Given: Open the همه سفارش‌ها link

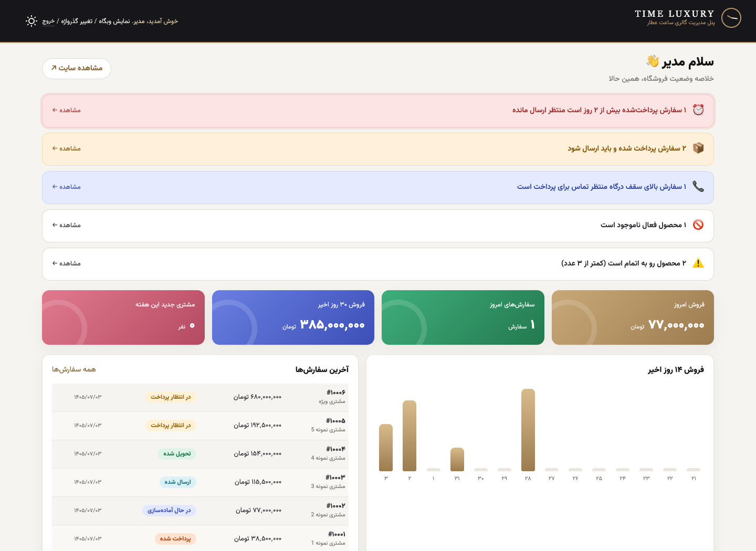Looking at the screenshot, I should click(x=74, y=369).
